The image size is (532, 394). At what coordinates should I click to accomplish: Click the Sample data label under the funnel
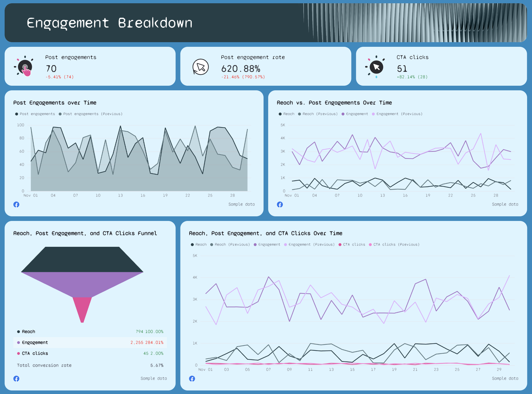click(153, 378)
